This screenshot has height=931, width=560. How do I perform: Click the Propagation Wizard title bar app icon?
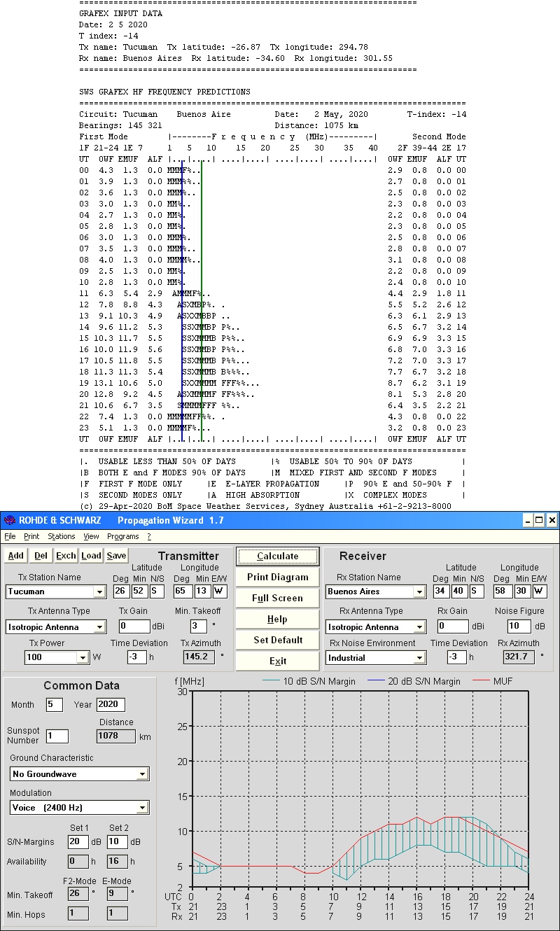pos(10,520)
